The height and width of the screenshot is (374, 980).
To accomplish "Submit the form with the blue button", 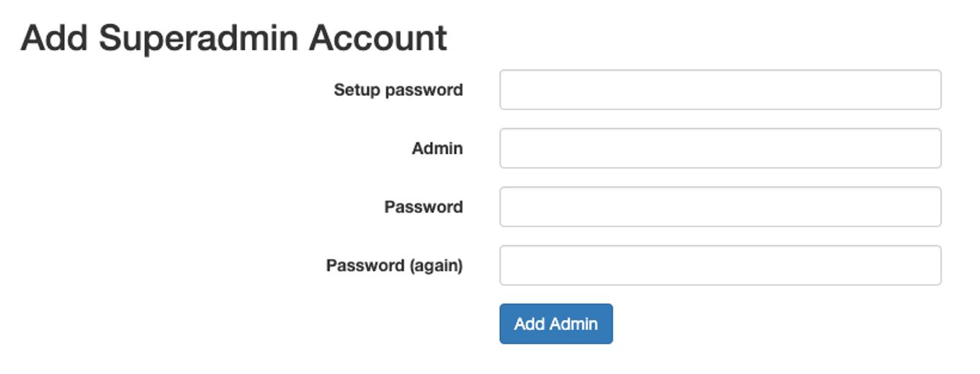I will point(556,324).
